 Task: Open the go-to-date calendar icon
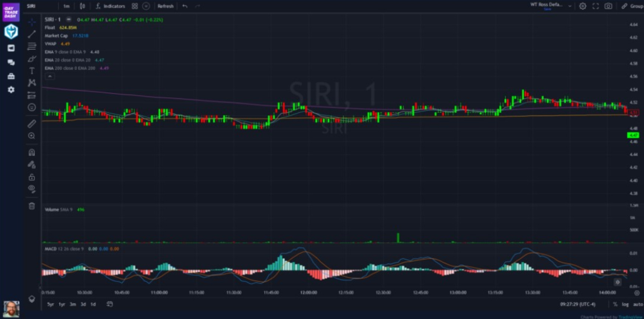(110, 304)
